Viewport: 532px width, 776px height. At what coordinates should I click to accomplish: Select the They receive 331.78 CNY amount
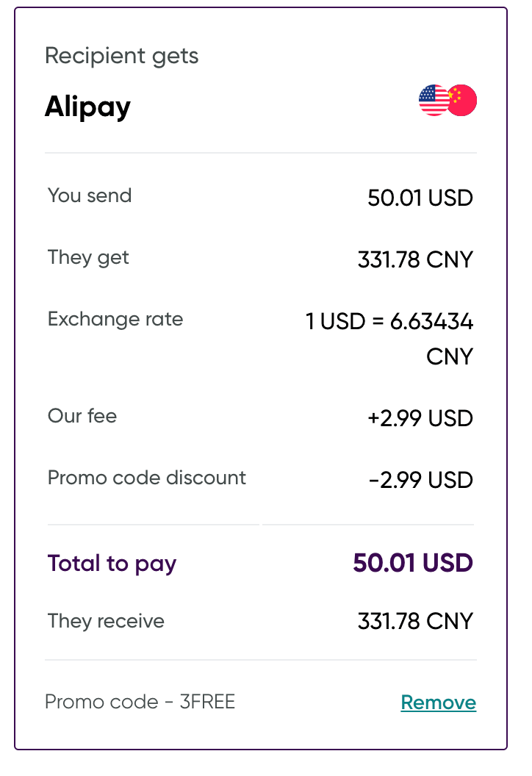pyautogui.click(x=415, y=622)
